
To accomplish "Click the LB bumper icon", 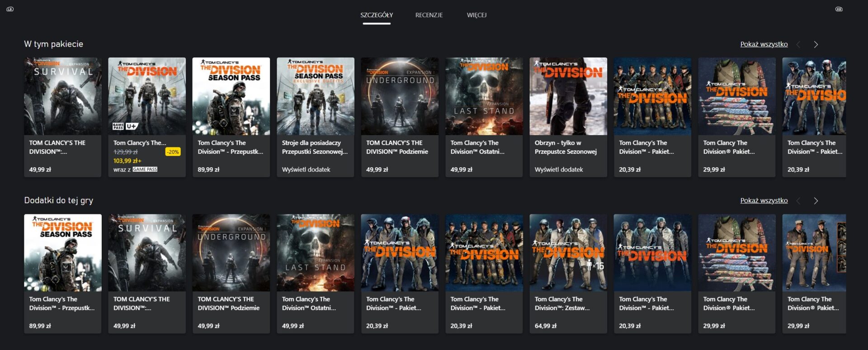I will pyautogui.click(x=10, y=9).
